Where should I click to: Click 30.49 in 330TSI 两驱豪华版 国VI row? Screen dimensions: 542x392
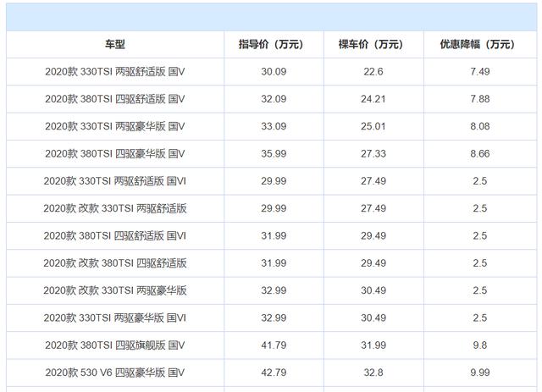373,317
